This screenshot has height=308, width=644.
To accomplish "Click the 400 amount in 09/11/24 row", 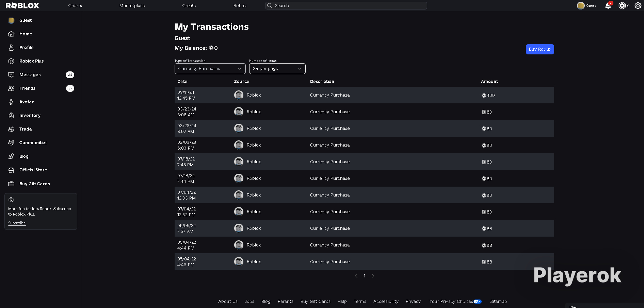I will click(x=488, y=96).
